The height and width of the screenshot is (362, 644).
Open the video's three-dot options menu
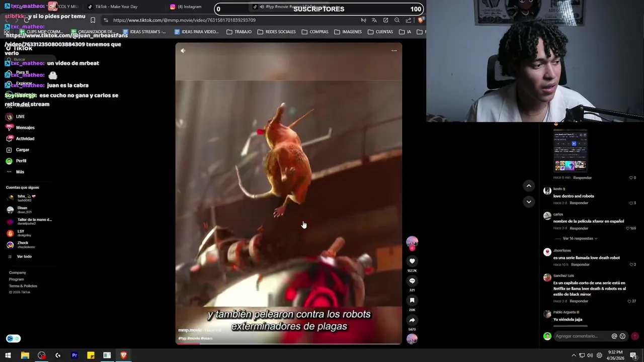pos(394,50)
